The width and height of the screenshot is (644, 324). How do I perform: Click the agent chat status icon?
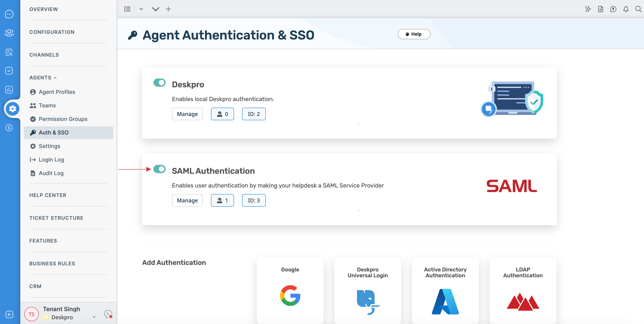[x=108, y=314]
